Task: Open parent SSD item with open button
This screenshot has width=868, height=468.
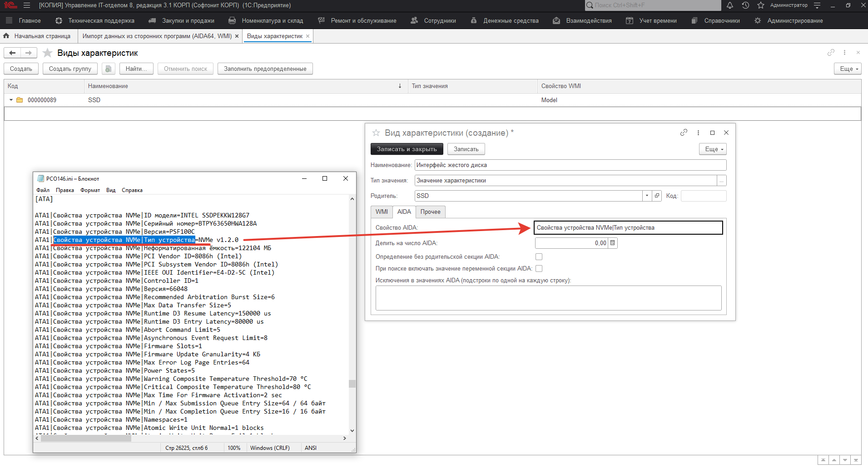Action: (x=657, y=196)
